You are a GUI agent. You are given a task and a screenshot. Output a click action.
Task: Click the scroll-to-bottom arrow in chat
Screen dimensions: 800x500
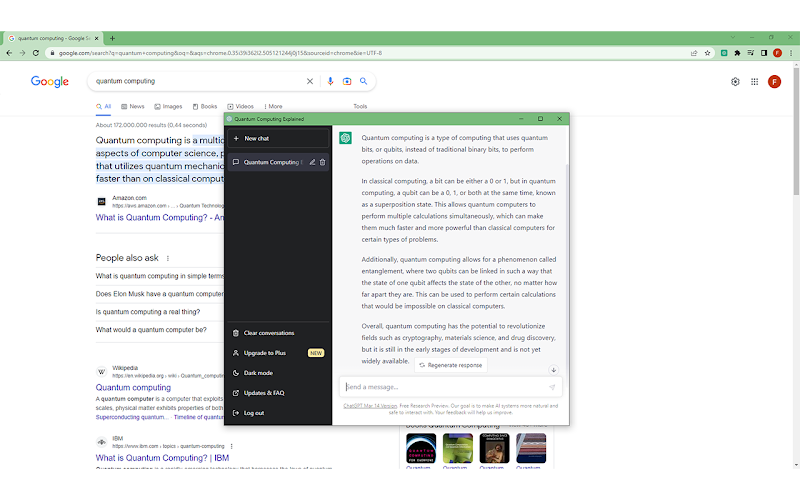point(553,370)
